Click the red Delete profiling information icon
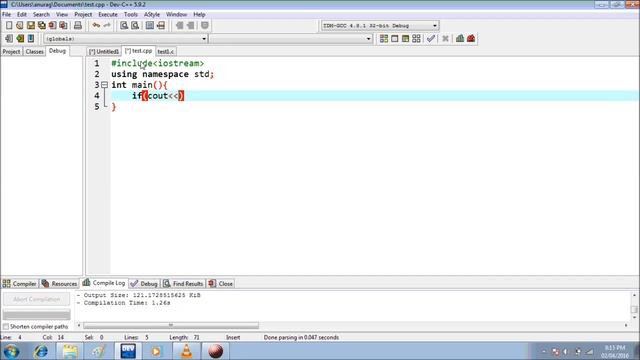640x360 pixels. [x=471, y=38]
